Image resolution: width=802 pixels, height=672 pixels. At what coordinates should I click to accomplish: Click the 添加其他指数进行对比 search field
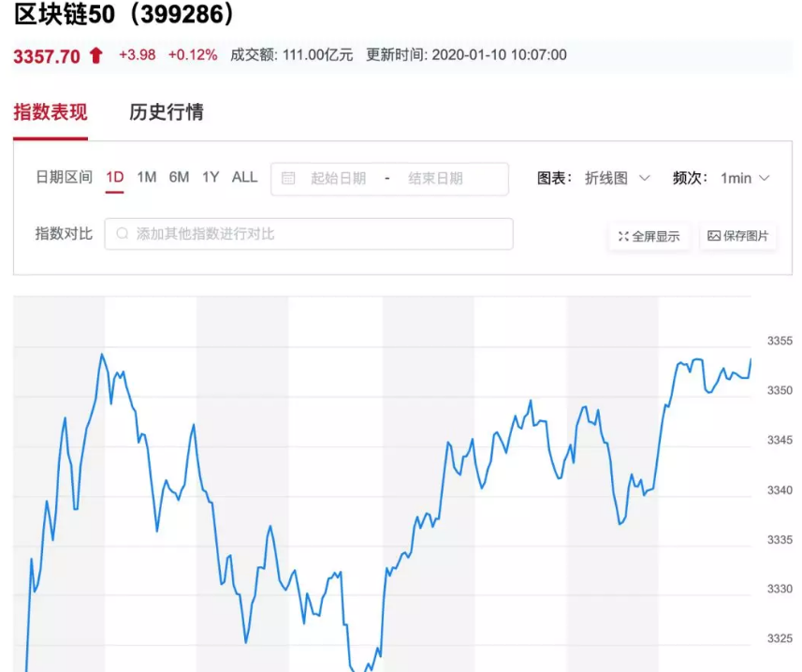(x=309, y=234)
